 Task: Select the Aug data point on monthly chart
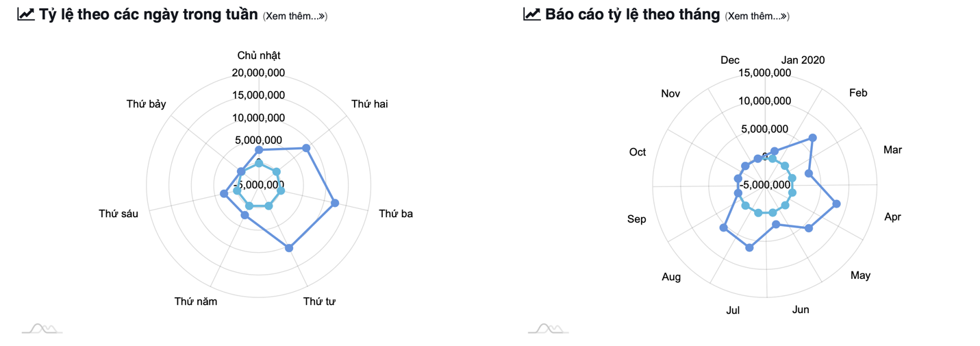(723, 227)
